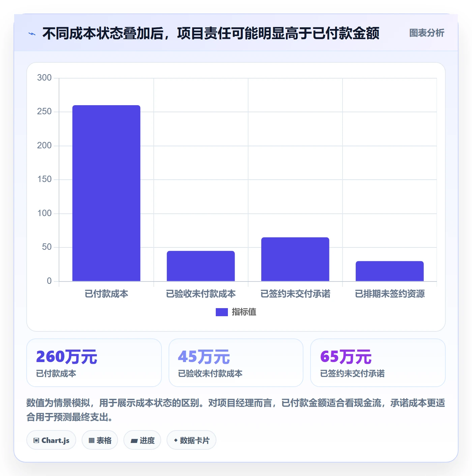The width and height of the screenshot is (472, 476).
Task: Click the bar icon in 进度 chip
Action: pos(134,441)
